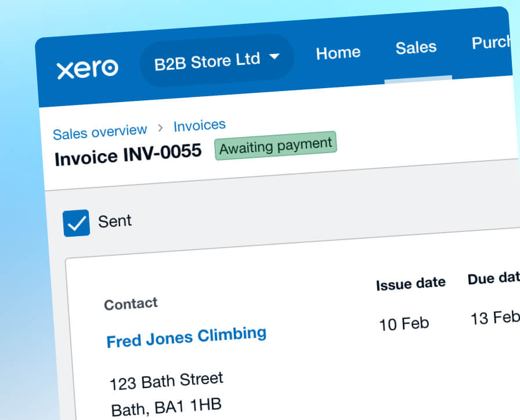The width and height of the screenshot is (520, 420).
Task: Click the Awaiting payment status badge
Action: [x=275, y=146]
